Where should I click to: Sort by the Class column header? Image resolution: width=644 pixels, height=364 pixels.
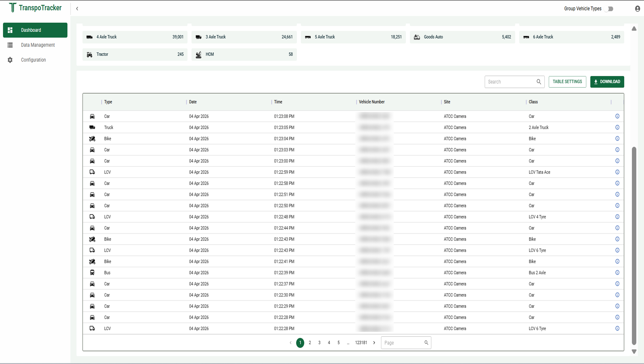533,102
